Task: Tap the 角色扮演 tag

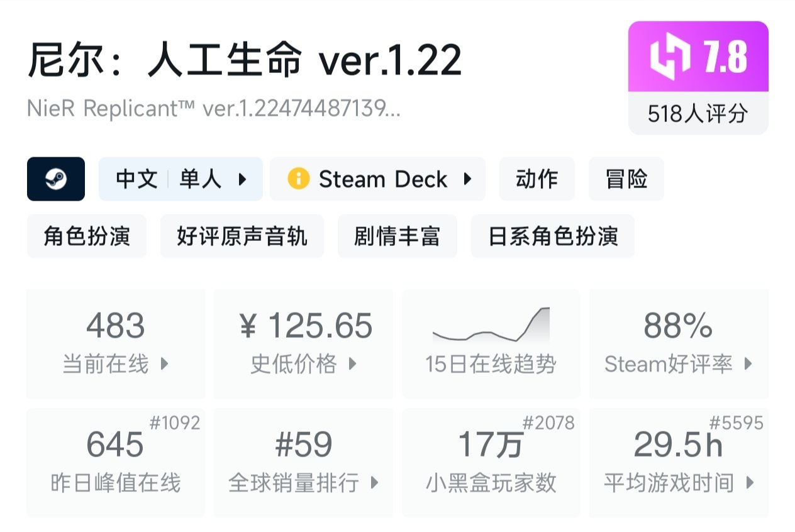Action: click(87, 236)
